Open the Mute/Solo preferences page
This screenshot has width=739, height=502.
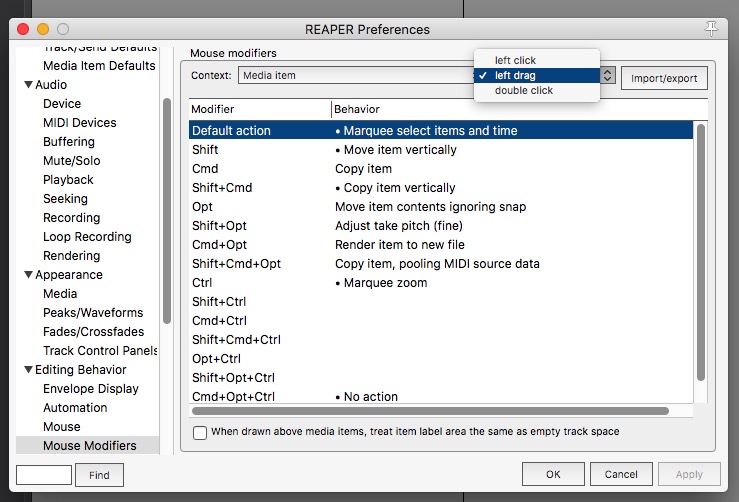click(72, 161)
